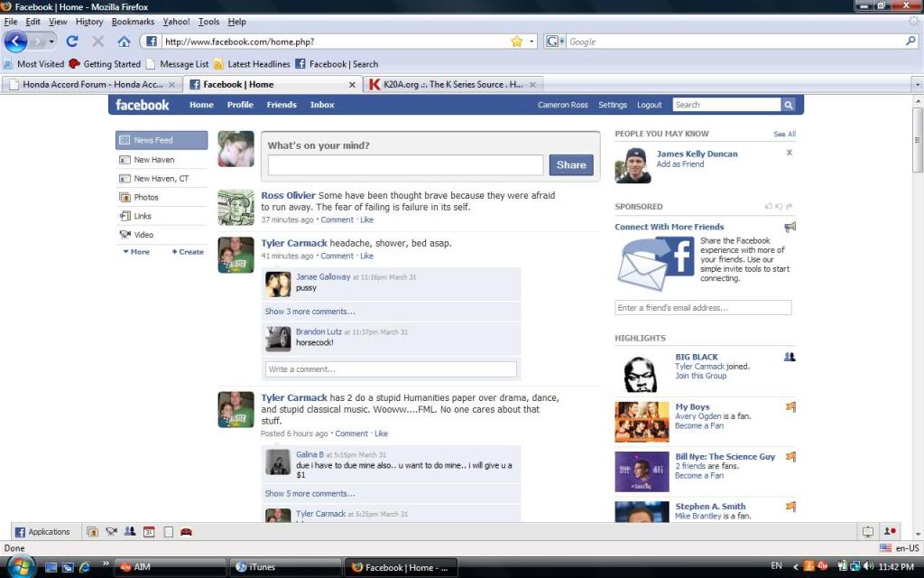Viewport: 924px width, 578px height.
Task: Bookmark this page with the star icon
Action: [514, 41]
